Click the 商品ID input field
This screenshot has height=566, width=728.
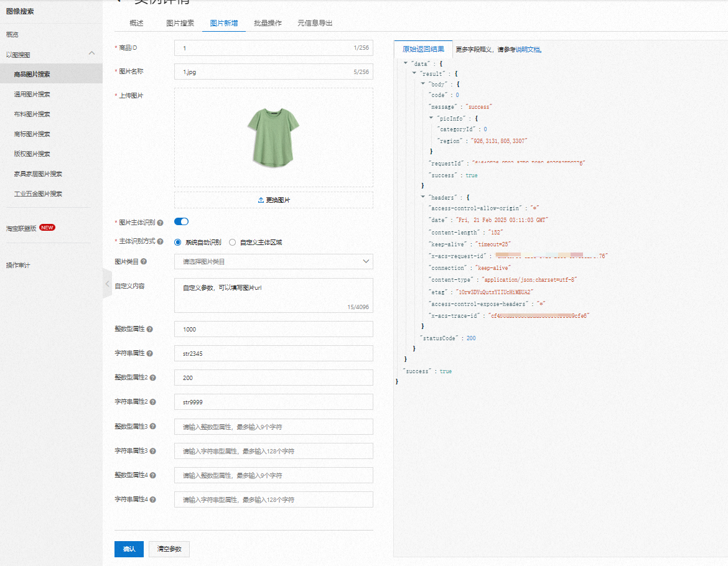click(273, 48)
